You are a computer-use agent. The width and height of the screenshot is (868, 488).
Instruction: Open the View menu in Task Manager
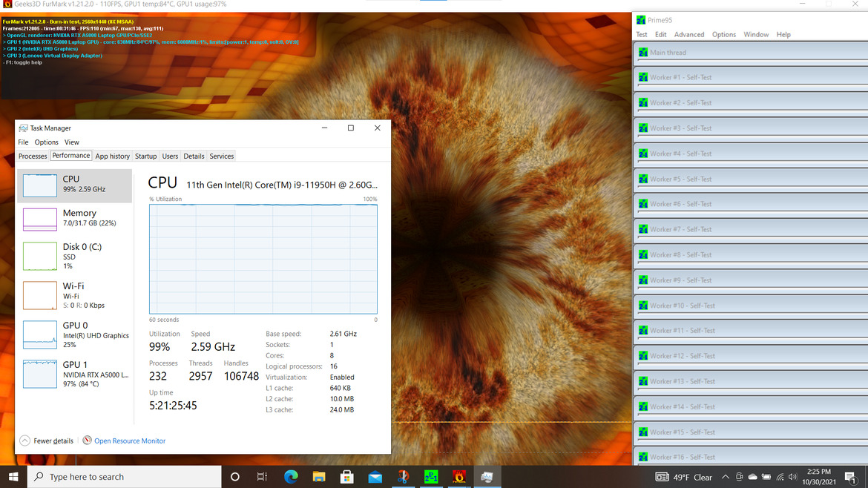pyautogui.click(x=72, y=142)
